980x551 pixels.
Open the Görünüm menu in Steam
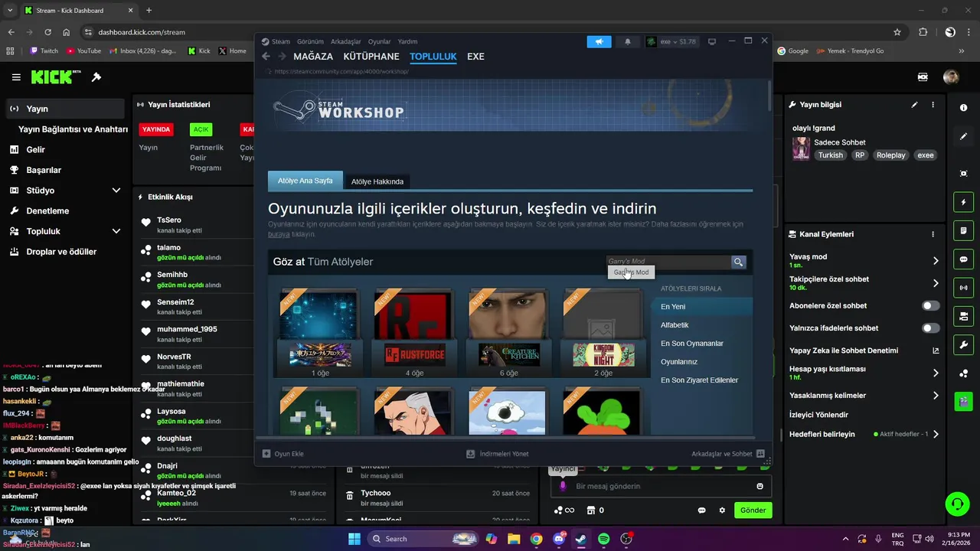point(310,41)
